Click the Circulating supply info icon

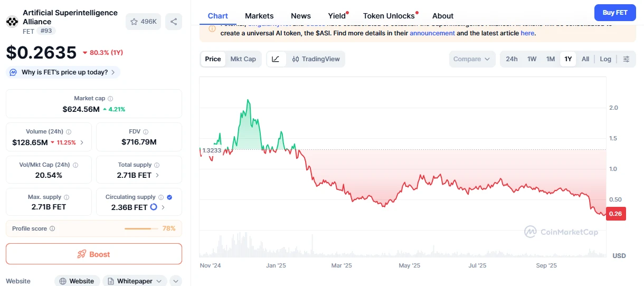(x=161, y=197)
